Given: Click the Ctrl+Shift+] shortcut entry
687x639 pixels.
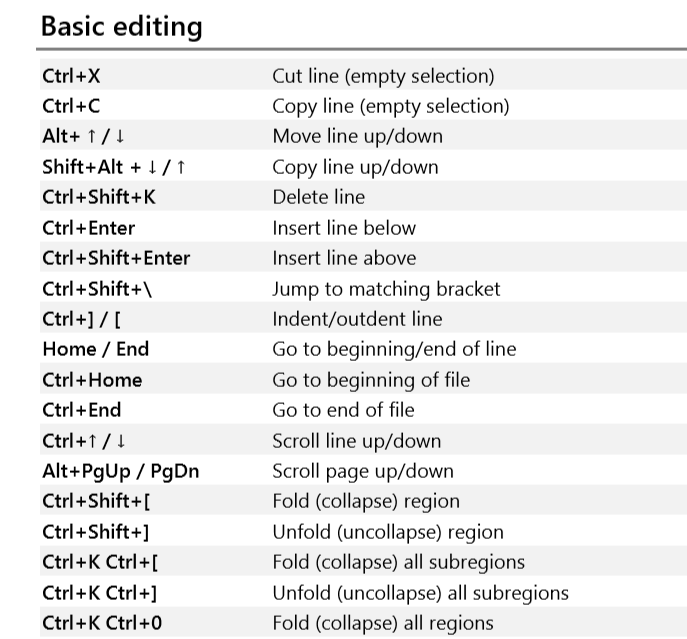Looking at the screenshot, I should point(96,532).
